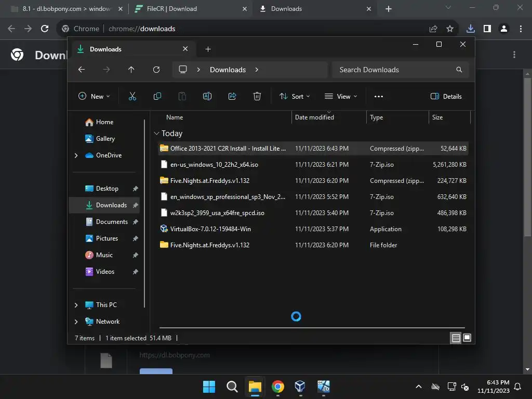The height and width of the screenshot is (399, 532).
Task: Bookmark this page with Chrome star icon
Action: [450, 29]
